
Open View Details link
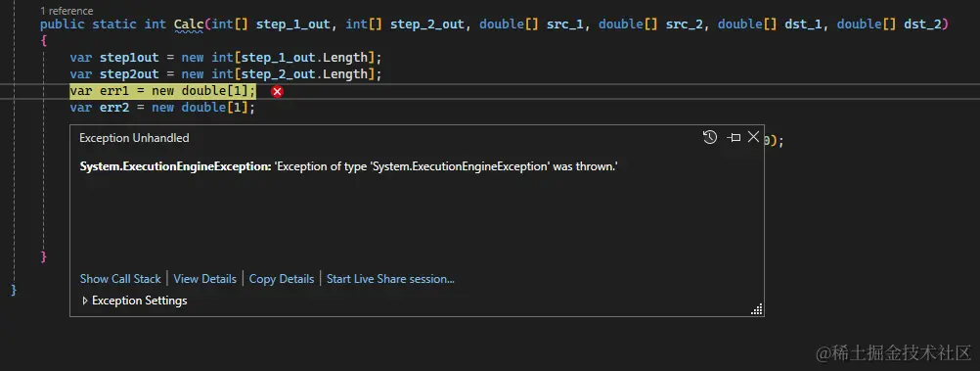[205, 279]
